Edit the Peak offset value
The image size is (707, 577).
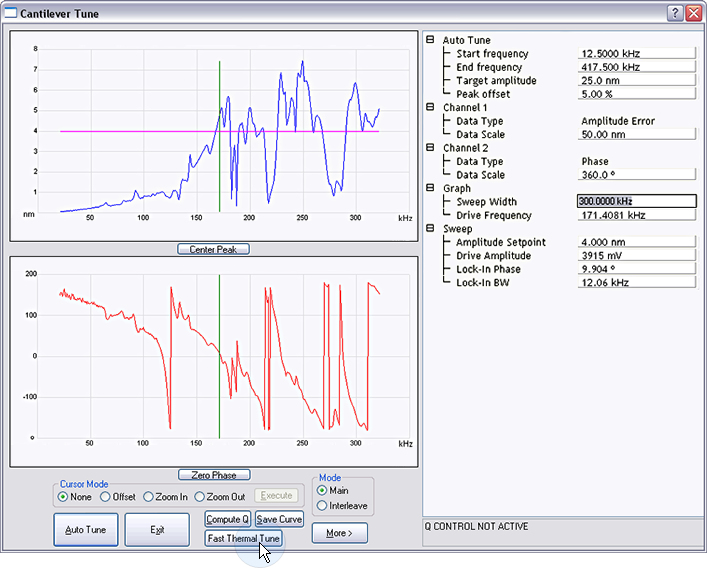pyautogui.click(x=636, y=94)
